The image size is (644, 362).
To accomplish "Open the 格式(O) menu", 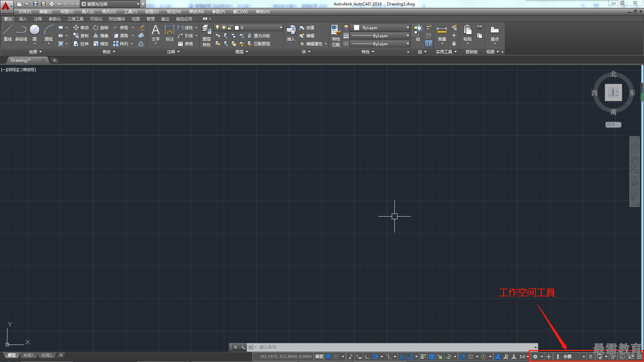I will coord(109,11).
